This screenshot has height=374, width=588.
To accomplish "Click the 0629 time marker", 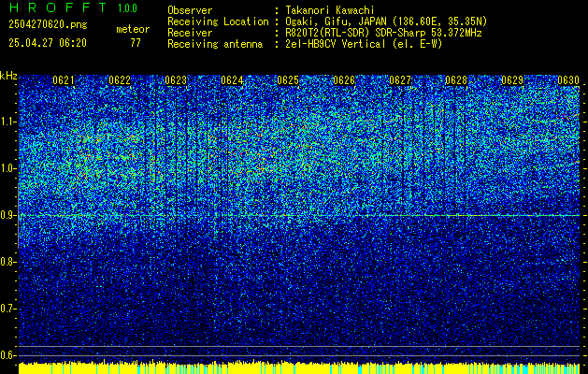I will pyautogui.click(x=512, y=80).
